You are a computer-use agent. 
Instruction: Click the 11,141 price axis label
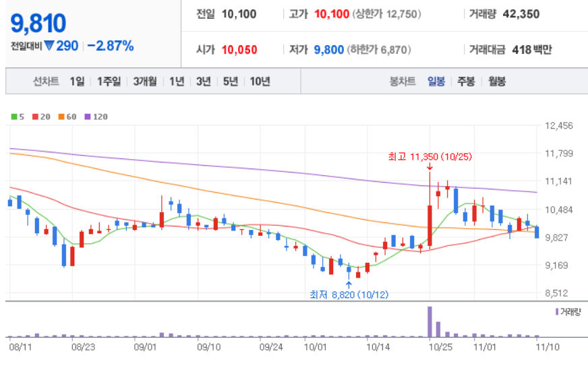pyautogui.click(x=559, y=181)
